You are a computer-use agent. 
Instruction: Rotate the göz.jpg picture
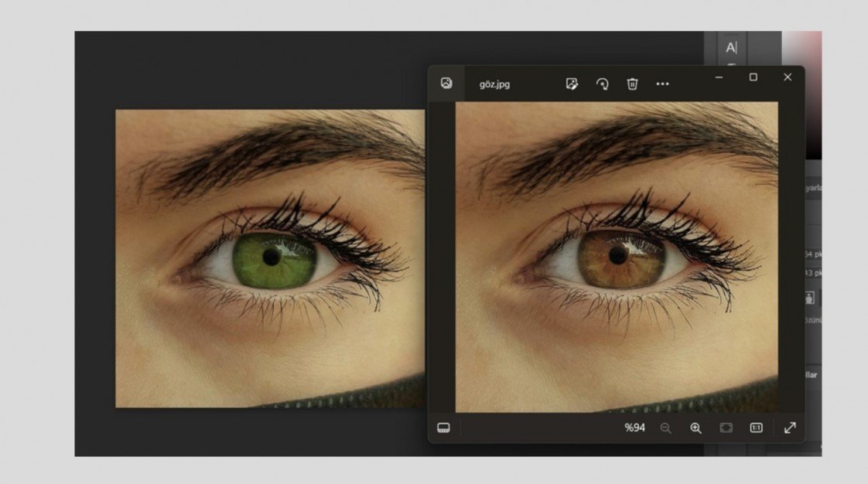(603, 84)
